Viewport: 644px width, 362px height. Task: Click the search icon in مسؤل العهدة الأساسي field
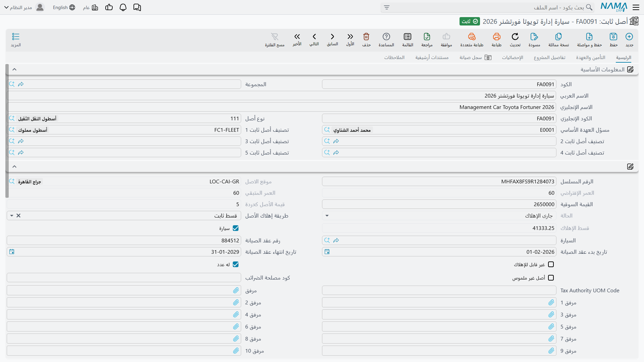click(x=327, y=130)
